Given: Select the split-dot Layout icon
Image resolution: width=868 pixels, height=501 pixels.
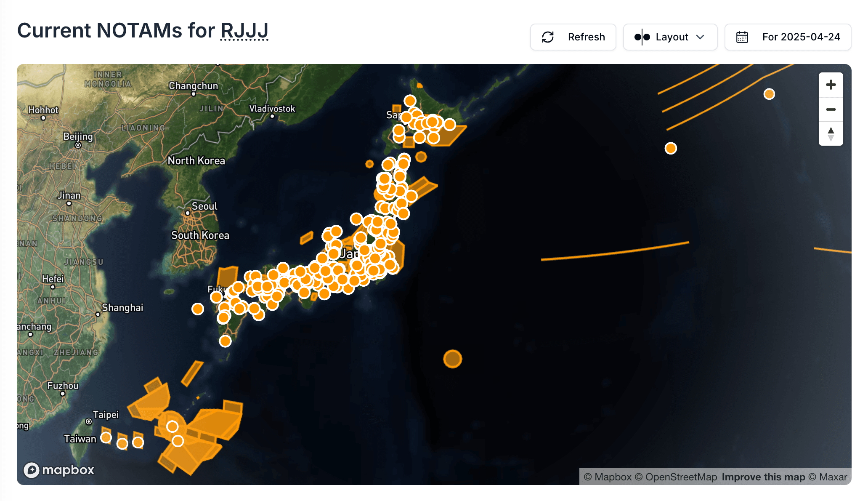Looking at the screenshot, I should 641,37.
